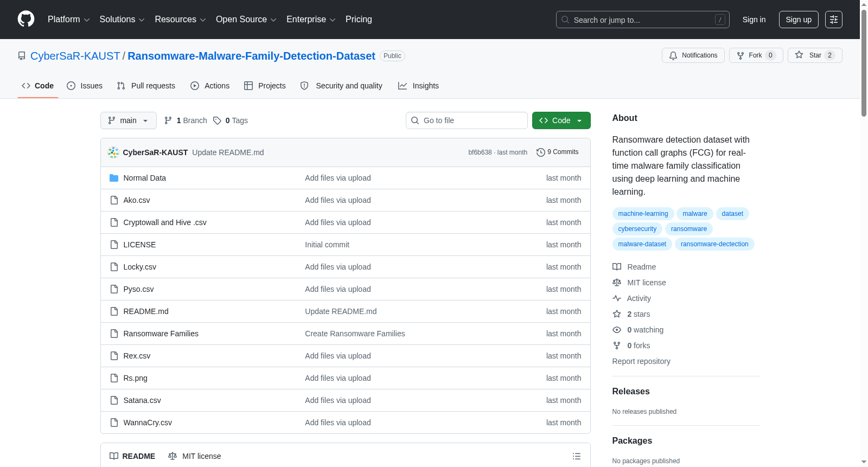
Task: Click the MIT license scale icon in About
Action: pos(617,283)
